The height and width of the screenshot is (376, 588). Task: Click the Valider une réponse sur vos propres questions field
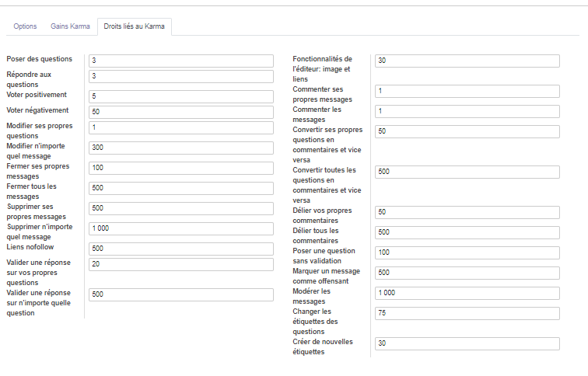pos(180,265)
